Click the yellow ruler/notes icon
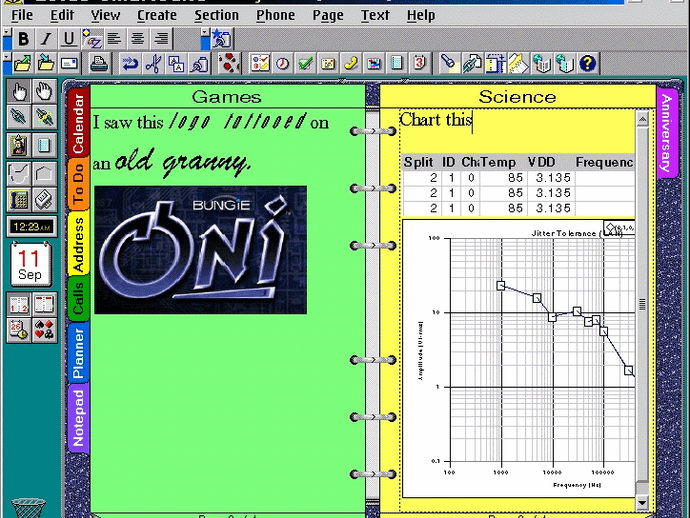Image resolution: width=690 pixels, height=518 pixels. 519,63
